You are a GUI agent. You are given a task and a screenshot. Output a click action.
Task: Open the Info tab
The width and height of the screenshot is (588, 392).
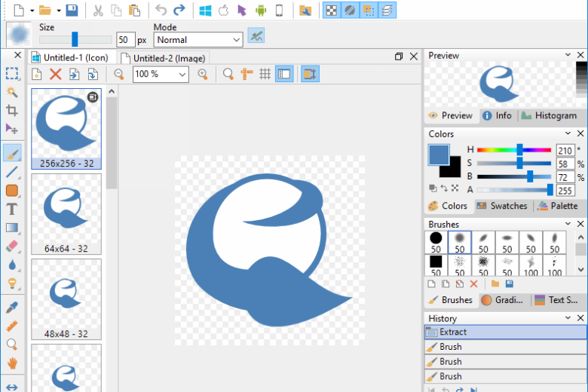498,115
